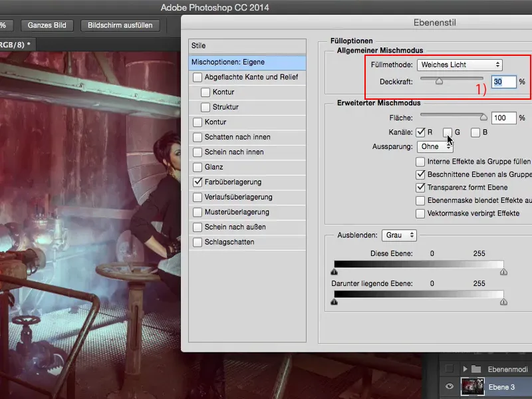The image size is (532, 399).
Task: Click white handle of Darunter liegende Ebene
Action: tap(503, 302)
